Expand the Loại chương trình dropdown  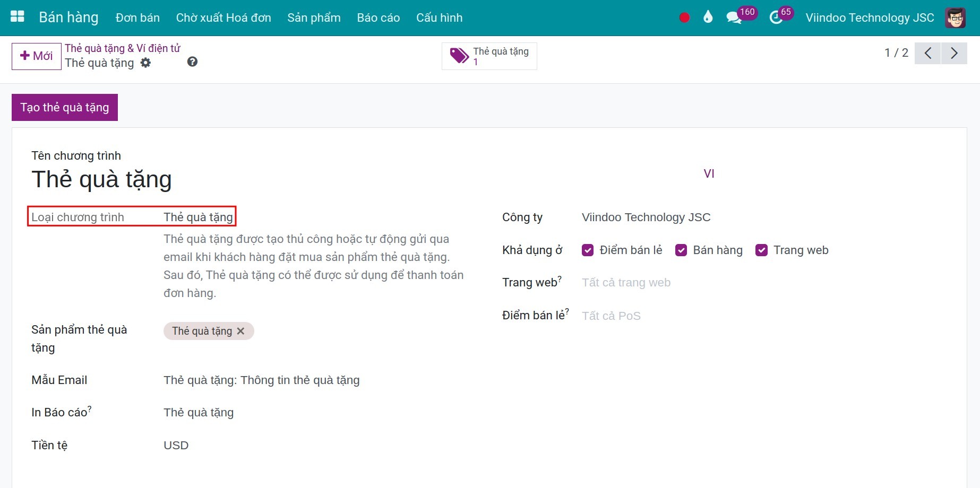[x=198, y=217]
